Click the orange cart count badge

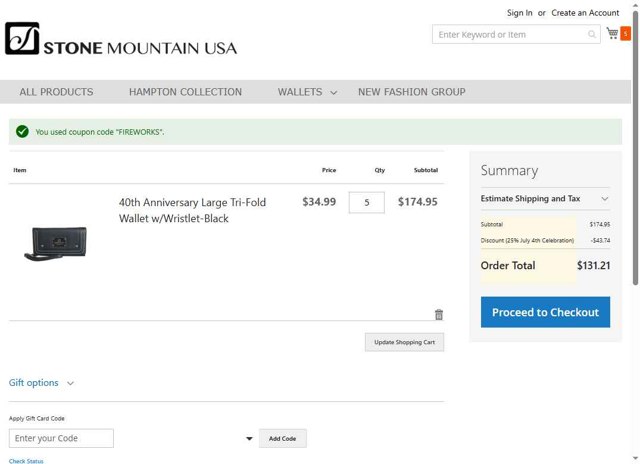(x=625, y=33)
